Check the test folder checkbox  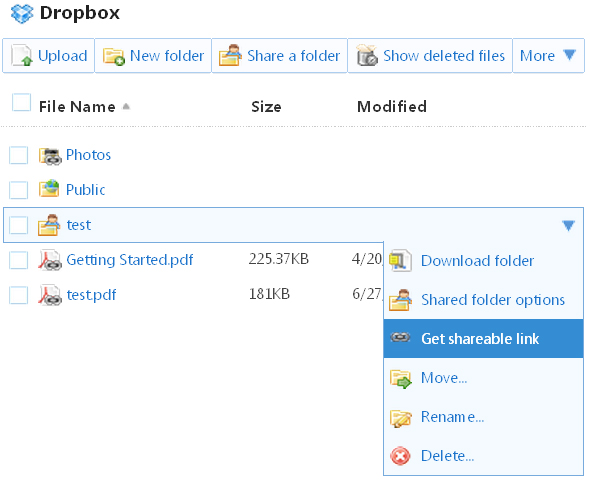[19, 225]
